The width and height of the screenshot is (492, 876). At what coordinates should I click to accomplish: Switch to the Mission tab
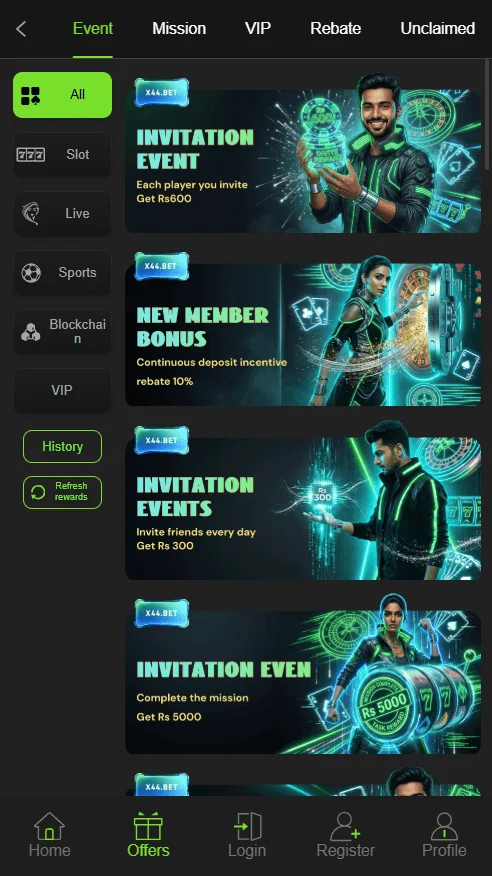tap(179, 28)
